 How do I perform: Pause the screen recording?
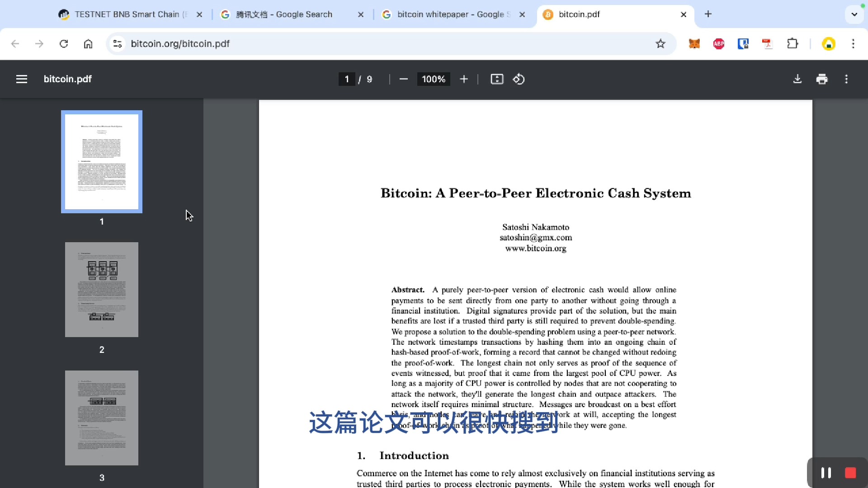click(826, 473)
